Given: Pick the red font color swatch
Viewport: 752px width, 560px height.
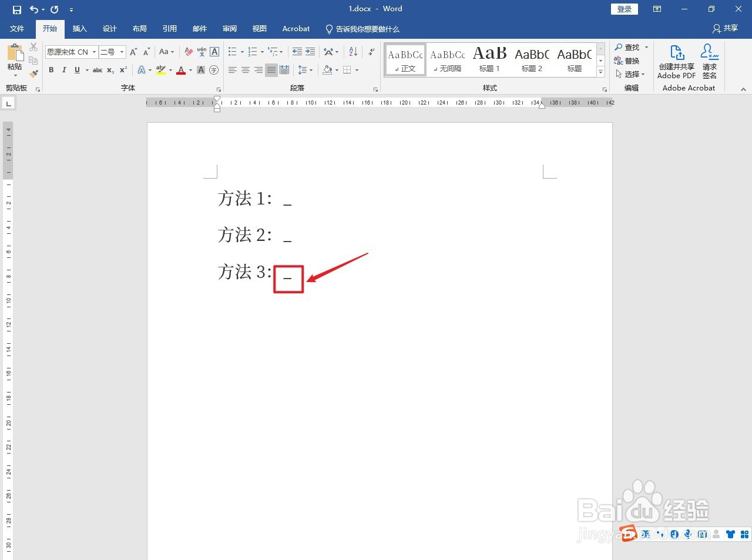Looking at the screenshot, I should (x=180, y=70).
